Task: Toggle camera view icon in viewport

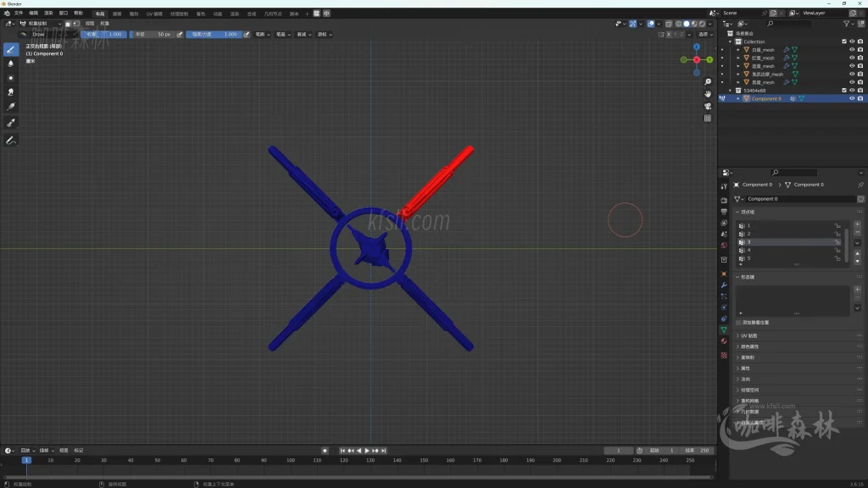Action: pyautogui.click(x=708, y=106)
